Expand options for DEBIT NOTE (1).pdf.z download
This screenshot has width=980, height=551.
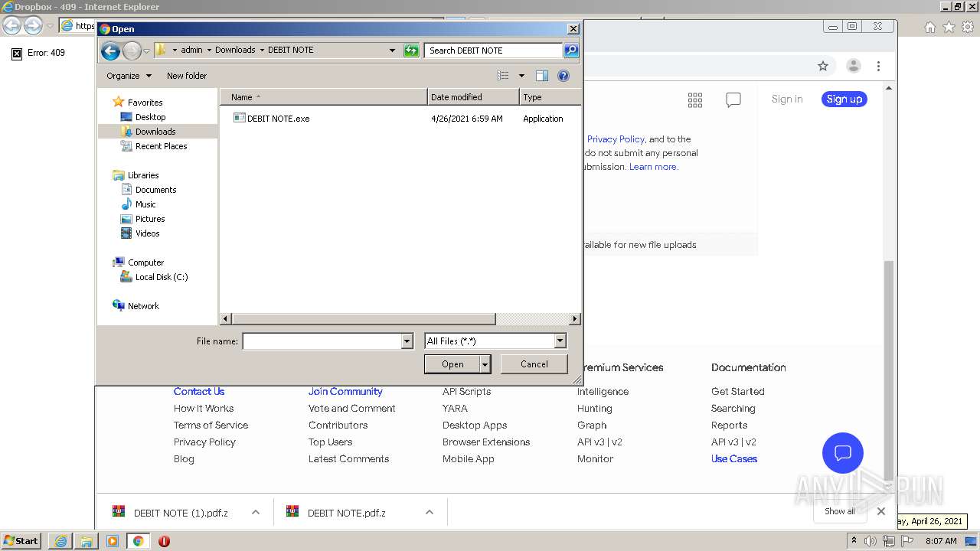point(256,513)
